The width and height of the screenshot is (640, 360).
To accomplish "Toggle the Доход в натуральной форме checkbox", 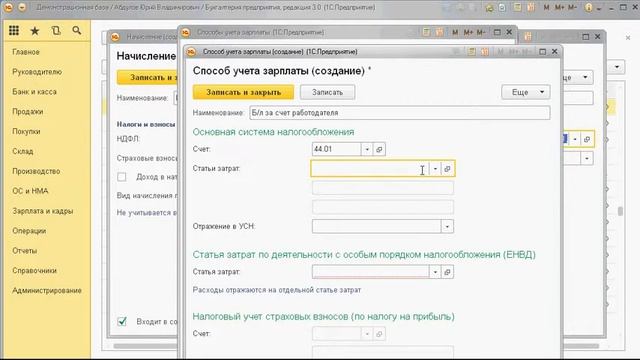I will click(122, 177).
